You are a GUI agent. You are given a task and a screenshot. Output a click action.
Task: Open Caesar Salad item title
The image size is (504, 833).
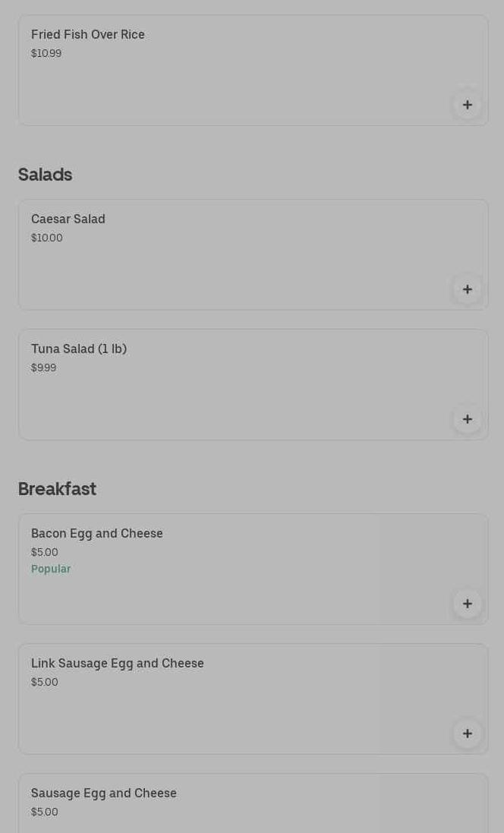[x=68, y=219]
